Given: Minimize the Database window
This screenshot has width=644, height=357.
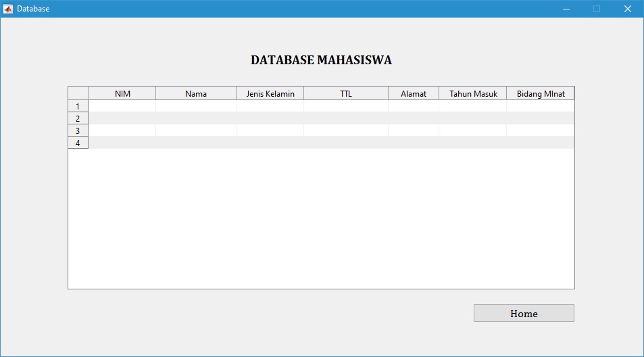Looking at the screenshot, I should click(566, 9).
